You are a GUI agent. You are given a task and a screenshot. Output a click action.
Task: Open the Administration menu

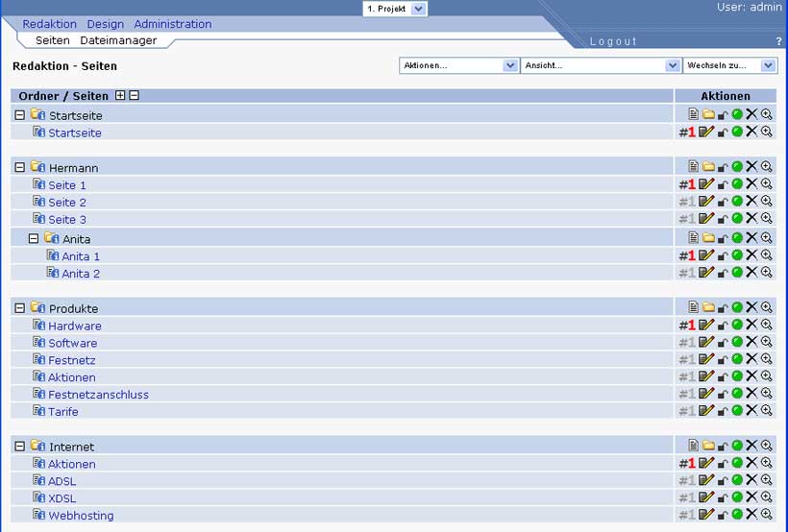pyautogui.click(x=172, y=24)
